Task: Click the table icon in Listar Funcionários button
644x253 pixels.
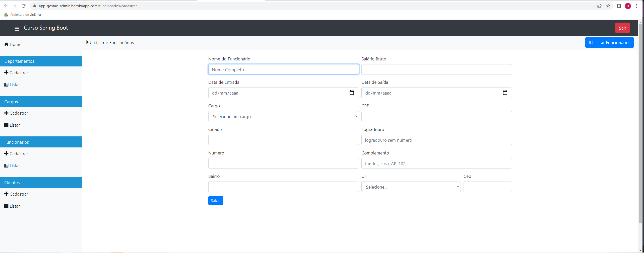Action: (591, 42)
